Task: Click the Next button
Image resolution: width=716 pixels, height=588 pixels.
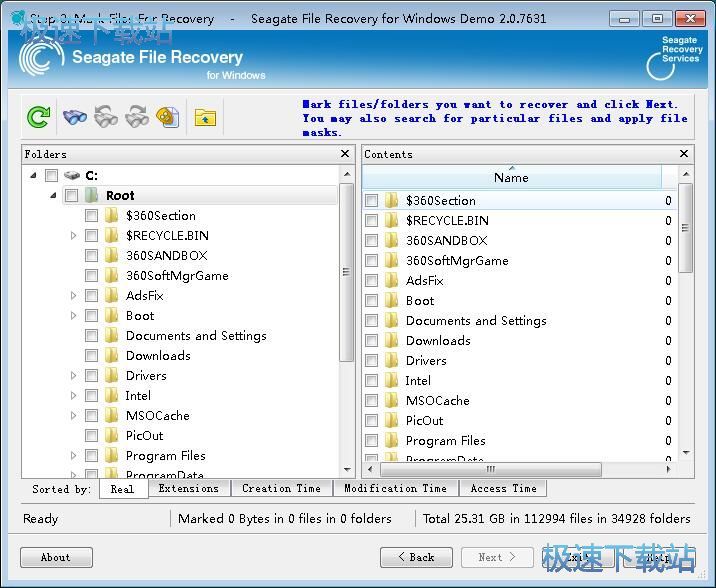Action: (x=497, y=557)
